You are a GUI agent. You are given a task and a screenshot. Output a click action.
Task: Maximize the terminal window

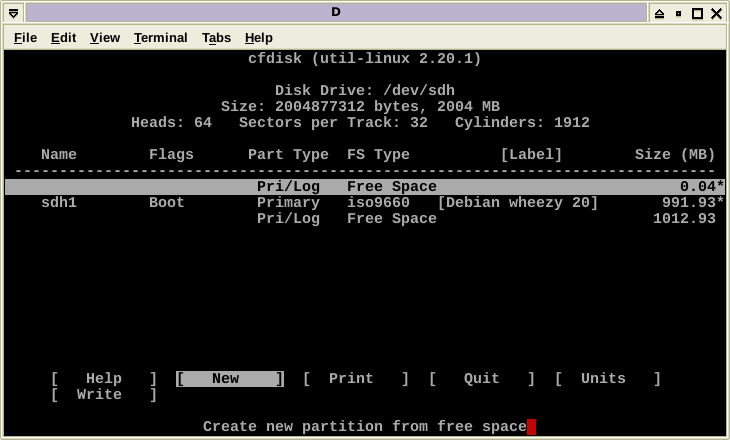coord(697,13)
